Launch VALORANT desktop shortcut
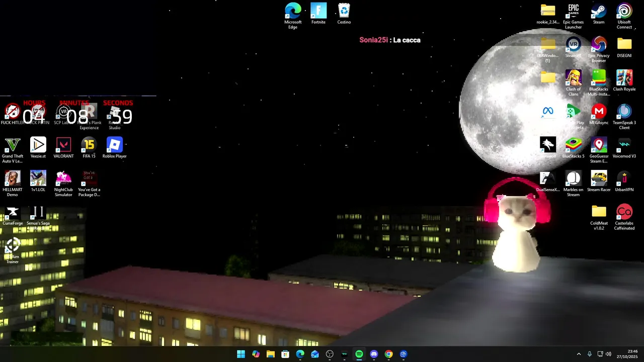644x362 pixels. (63, 148)
